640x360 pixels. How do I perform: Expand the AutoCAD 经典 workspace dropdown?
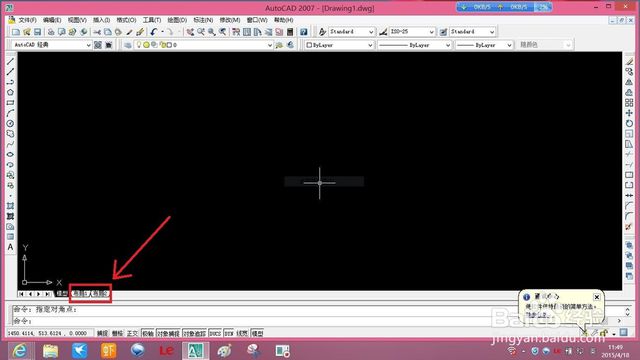(x=51, y=45)
